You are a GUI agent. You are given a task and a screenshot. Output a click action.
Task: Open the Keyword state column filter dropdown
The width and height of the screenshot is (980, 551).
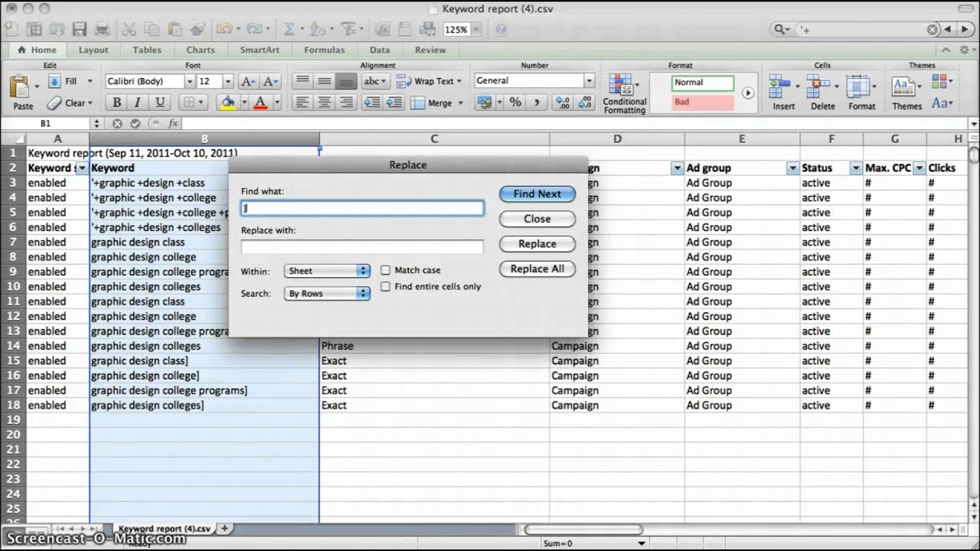[81, 168]
